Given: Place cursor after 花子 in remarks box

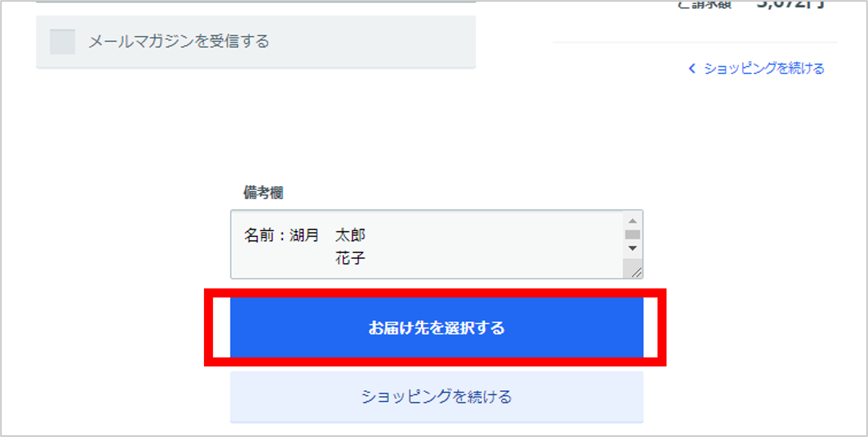Looking at the screenshot, I should point(366,258).
